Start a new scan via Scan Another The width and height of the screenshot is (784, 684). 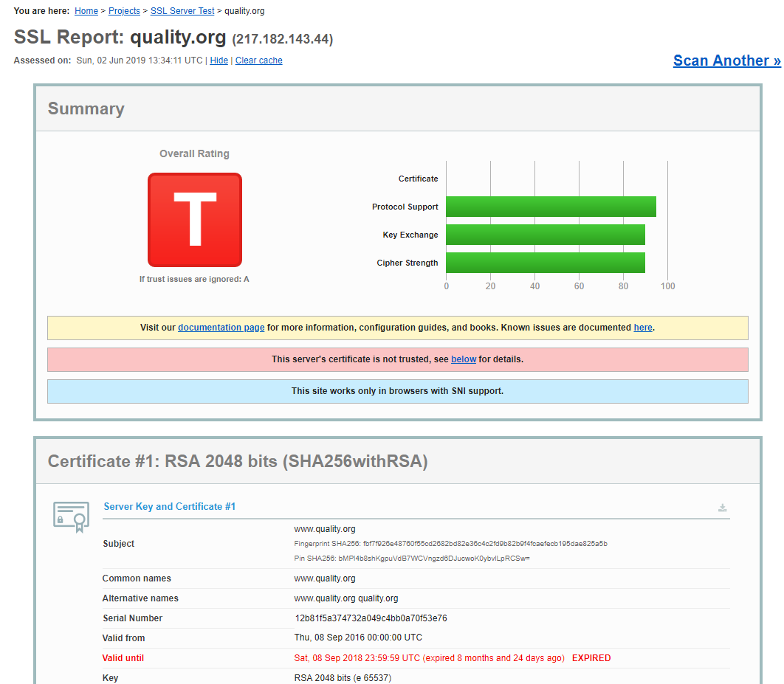pos(726,60)
